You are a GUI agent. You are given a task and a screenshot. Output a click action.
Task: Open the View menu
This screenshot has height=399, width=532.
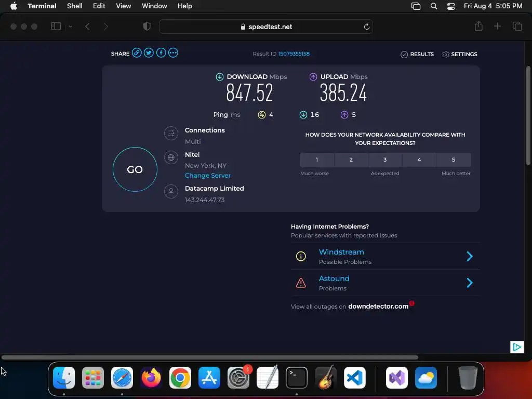[124, 6]
